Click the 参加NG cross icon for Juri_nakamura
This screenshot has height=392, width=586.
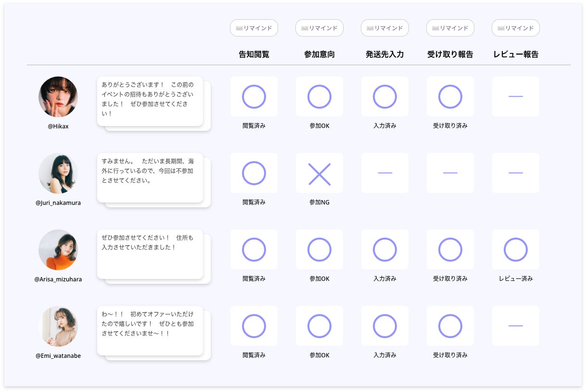[319, 174]
